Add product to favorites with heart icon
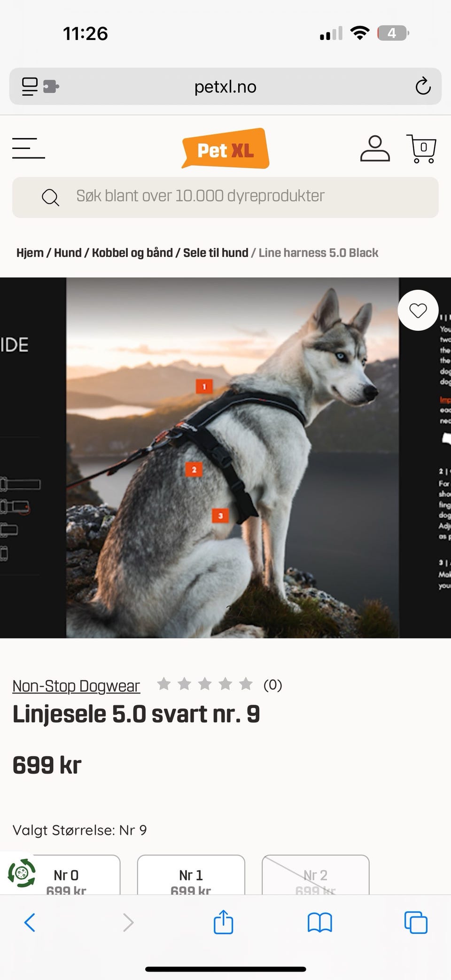This screenshot has height=980, width=451. (418, 310)
